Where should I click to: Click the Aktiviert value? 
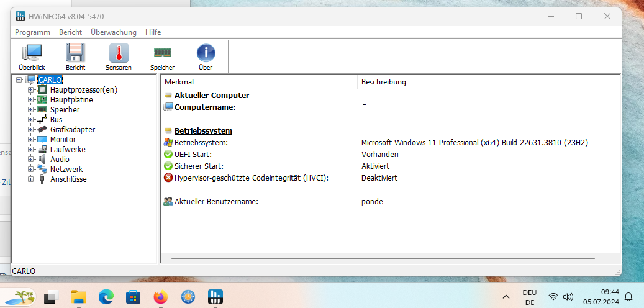coord(375,166)
